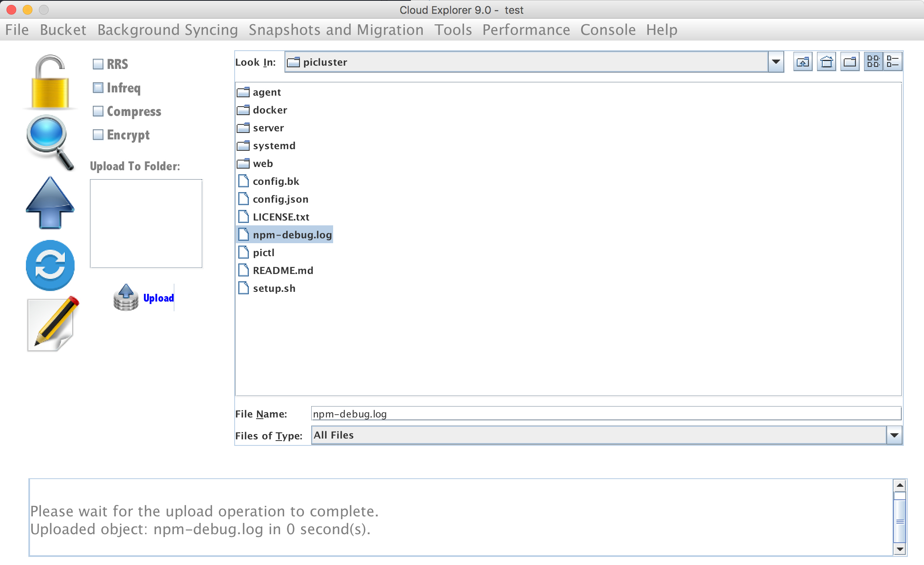The image size is (924, 565).
Task: Expand the Look In picluster dropdown
Action: 776,62
